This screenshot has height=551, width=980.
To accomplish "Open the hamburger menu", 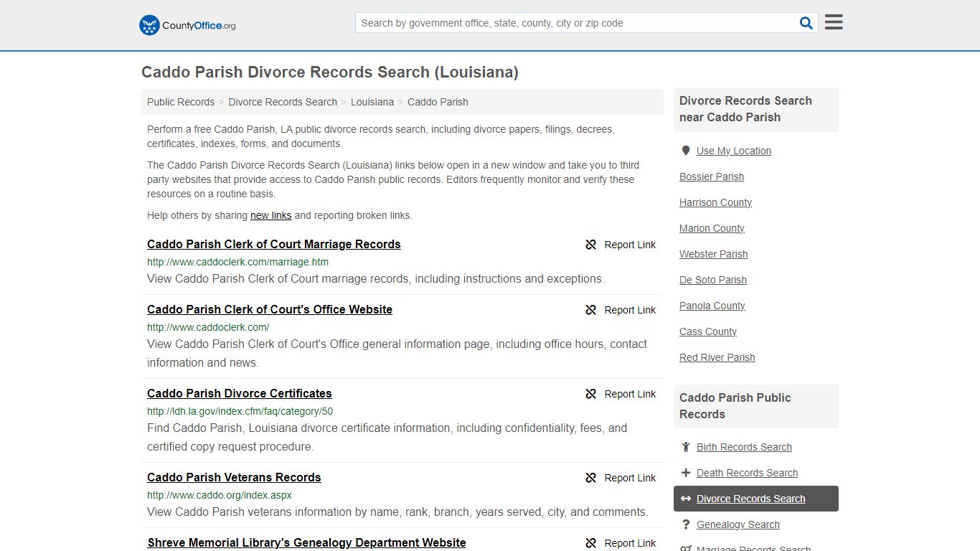I will click(x=834, y=22).
